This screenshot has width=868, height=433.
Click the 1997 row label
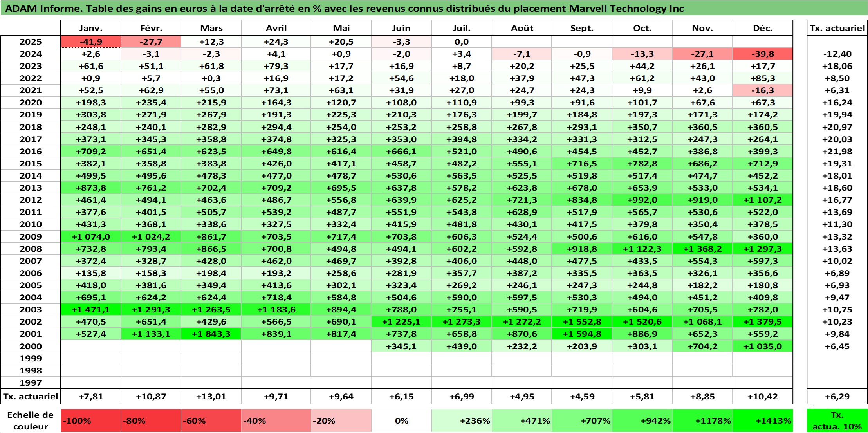click(31, 383)
